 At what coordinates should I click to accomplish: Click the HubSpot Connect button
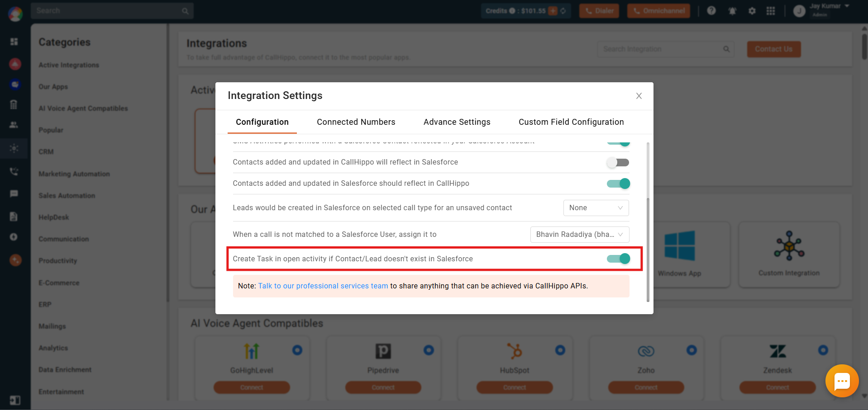(x=515, y=387)
